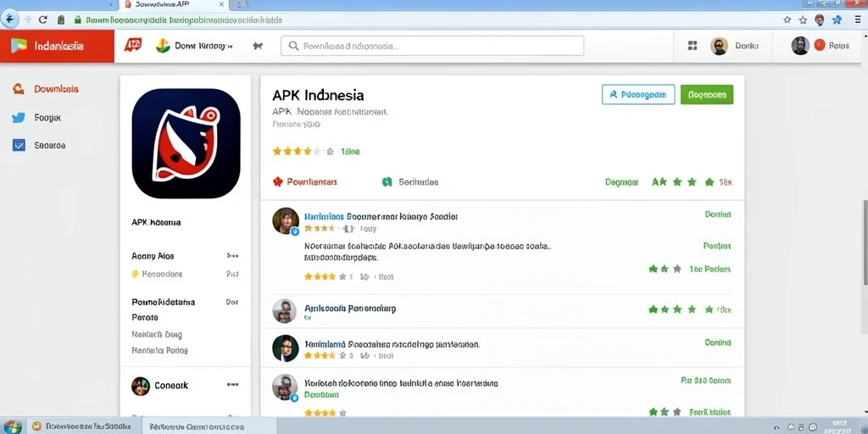Click the browser back arrow button
This screenshot has width=868, height=434.
(9, 19)
